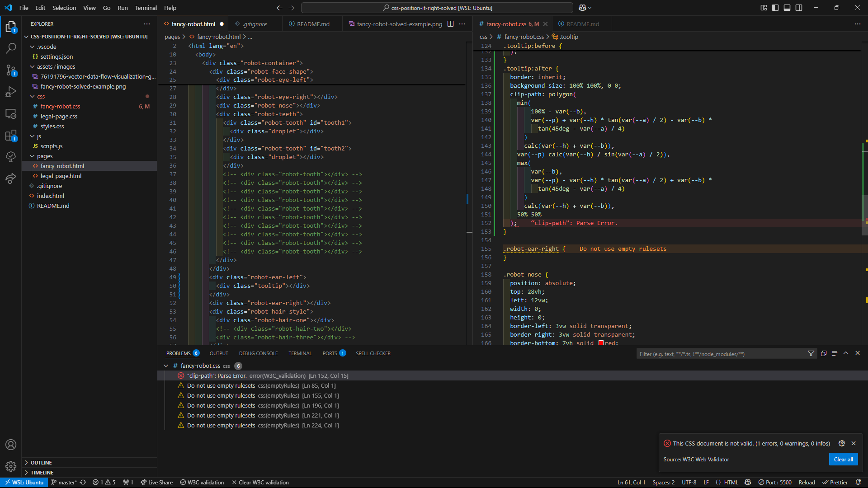Click the HTML language mode selector
Image resolution: width=868 pixels, height=488 pixels.
click(731, 483)
